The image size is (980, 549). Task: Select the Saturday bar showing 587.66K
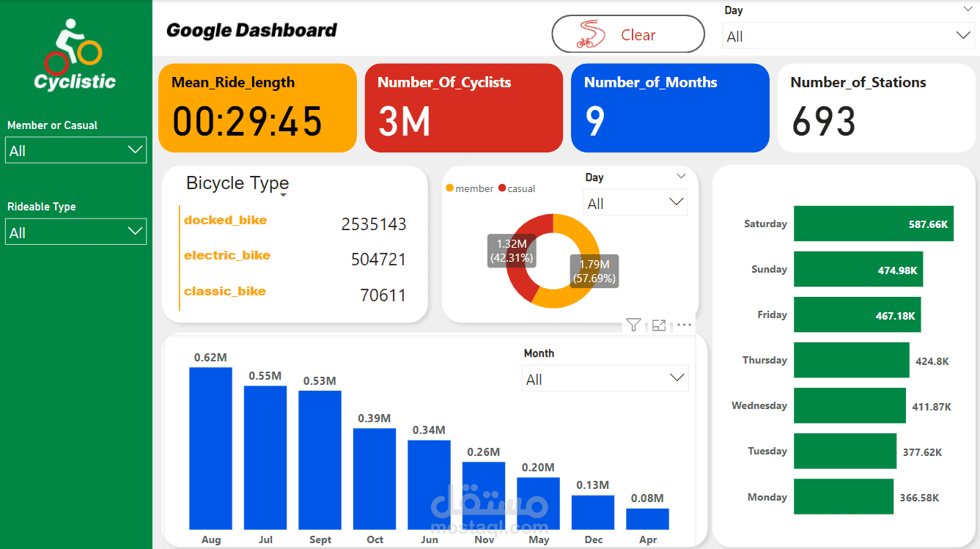coord(873,224)
